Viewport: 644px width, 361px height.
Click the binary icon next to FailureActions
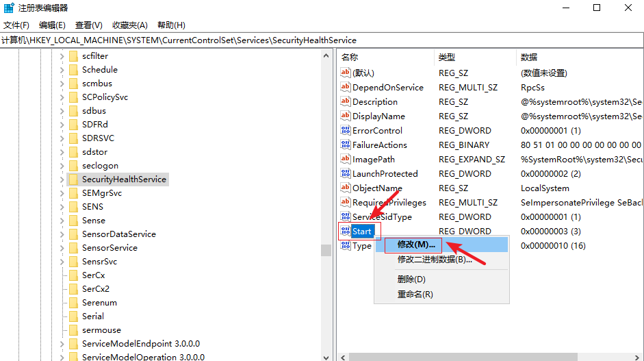[x=345, y=145]
